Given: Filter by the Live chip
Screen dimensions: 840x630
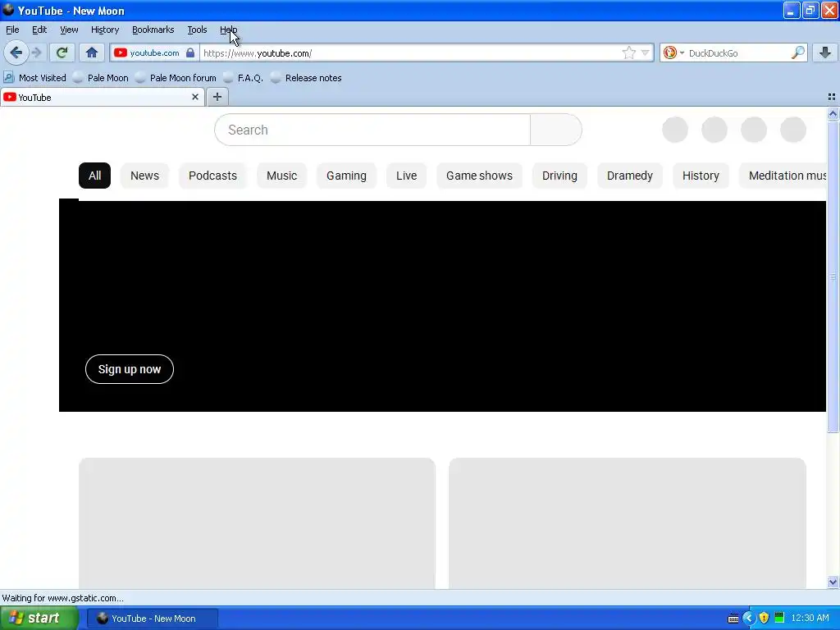Looking at the screenshot, I should pos(407,176).
